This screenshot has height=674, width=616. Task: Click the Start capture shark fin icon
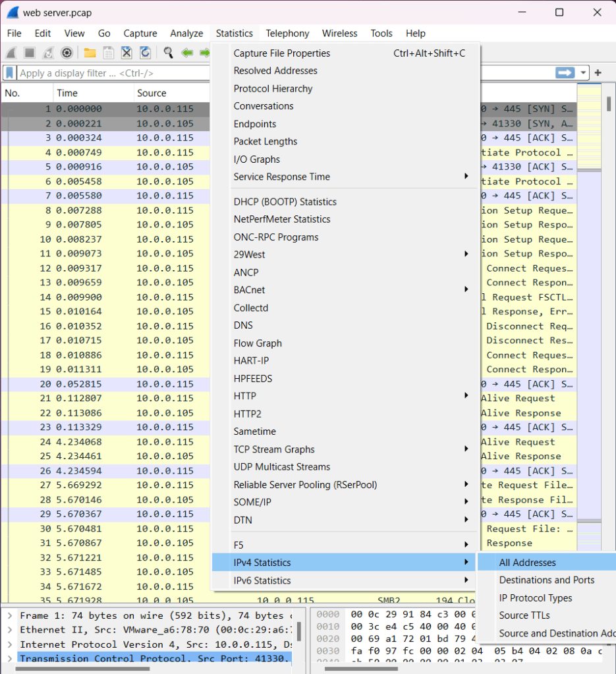coord(11,53)
